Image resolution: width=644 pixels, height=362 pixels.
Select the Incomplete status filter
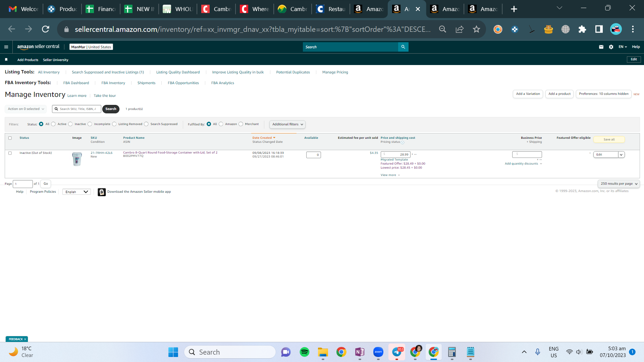coord(90,124)
